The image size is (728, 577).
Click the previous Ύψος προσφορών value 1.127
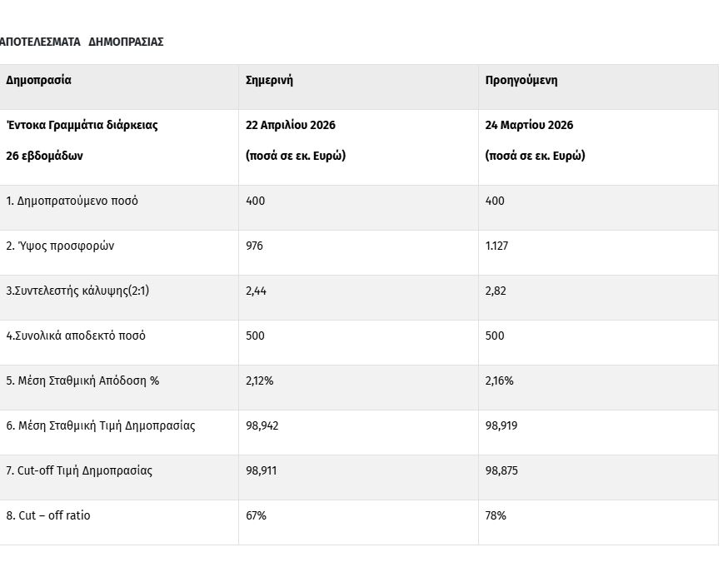click(496, 246)
